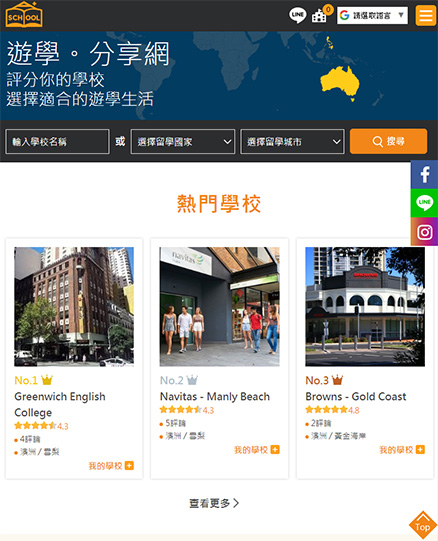Click the 4.8 star rating of Browns
This screenshot has height=541, width=438.
332,410
